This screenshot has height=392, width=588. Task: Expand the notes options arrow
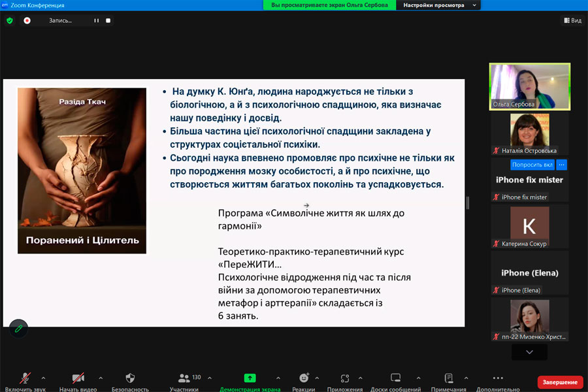point(466,378)
